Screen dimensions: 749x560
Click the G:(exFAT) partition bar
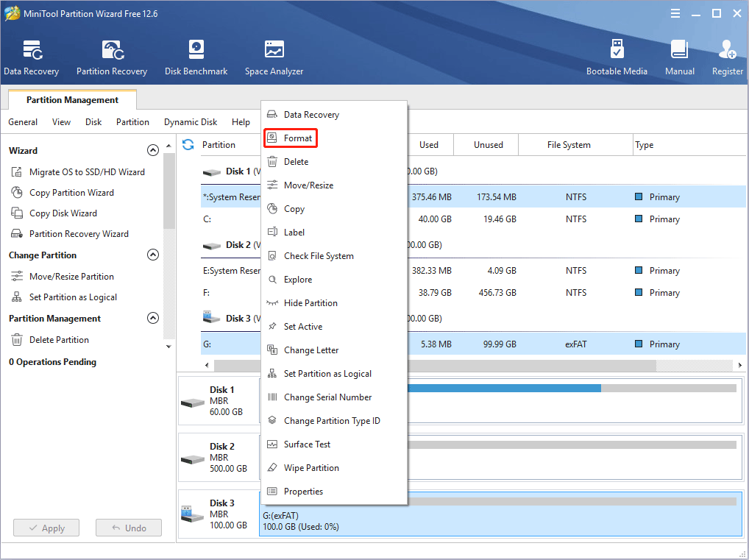500,514
